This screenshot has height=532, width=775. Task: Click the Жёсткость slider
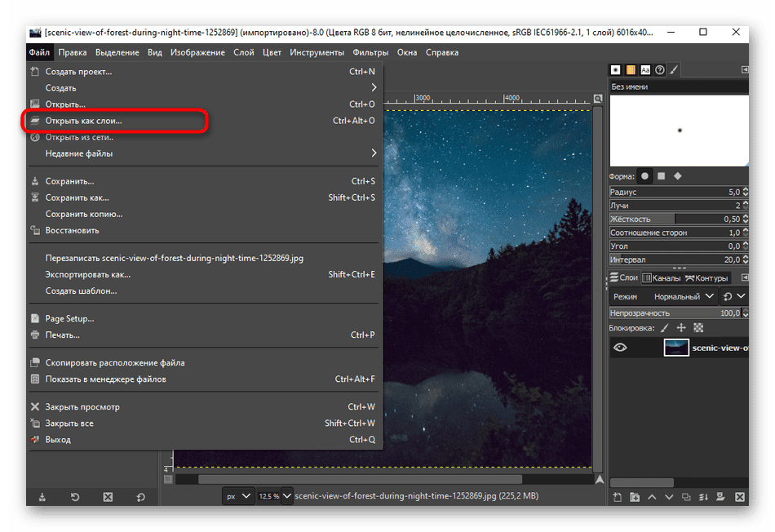tap(675, 219)
